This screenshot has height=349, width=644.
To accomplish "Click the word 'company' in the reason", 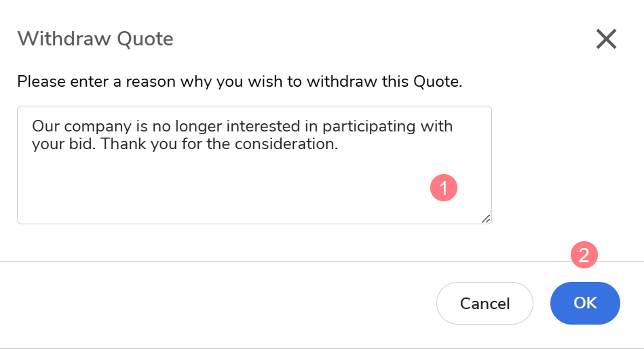I will point(97,127).
